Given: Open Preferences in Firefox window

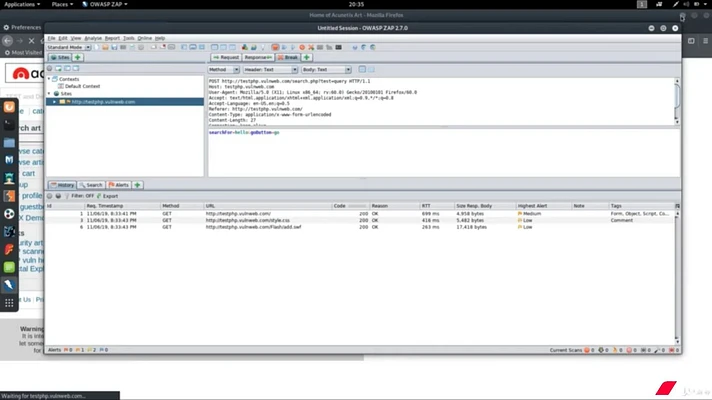Looking at the screenshot, I should click(22, 27).
